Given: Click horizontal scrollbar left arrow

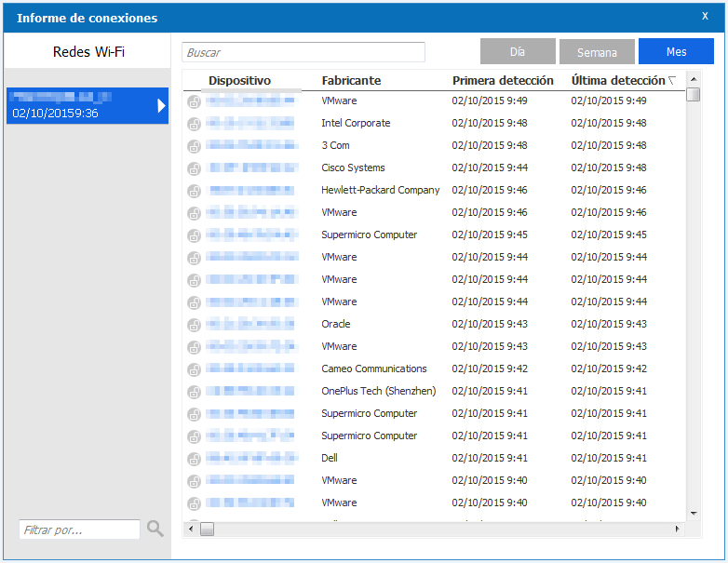Looking at the screenshot, I should (191, 529).
